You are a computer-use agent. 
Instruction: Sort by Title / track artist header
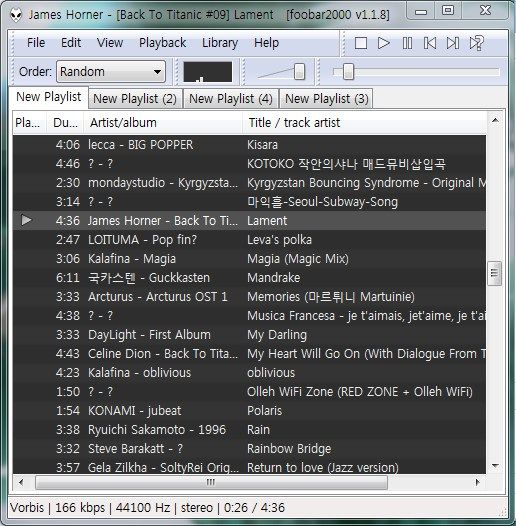click(364, 122)
